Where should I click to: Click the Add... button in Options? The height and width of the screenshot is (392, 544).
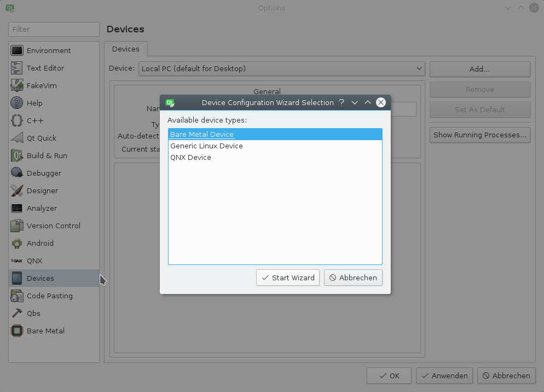tap(480, 69)
